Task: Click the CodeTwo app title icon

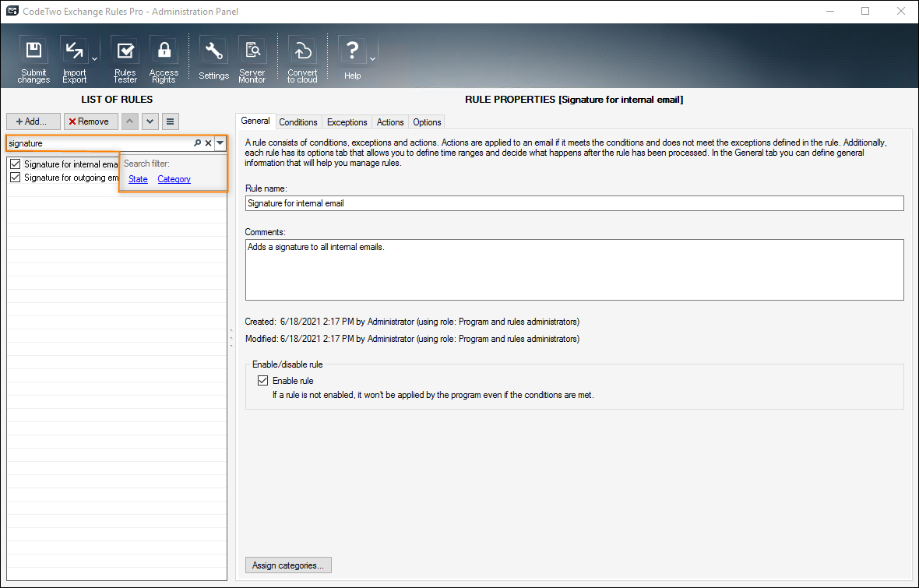Action: (12, 11)
